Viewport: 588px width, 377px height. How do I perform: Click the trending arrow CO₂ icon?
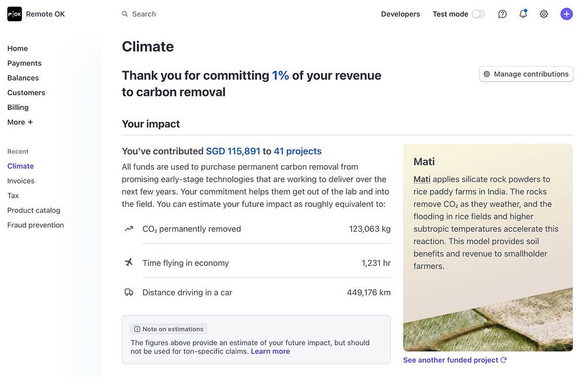(x=129, y=229)
